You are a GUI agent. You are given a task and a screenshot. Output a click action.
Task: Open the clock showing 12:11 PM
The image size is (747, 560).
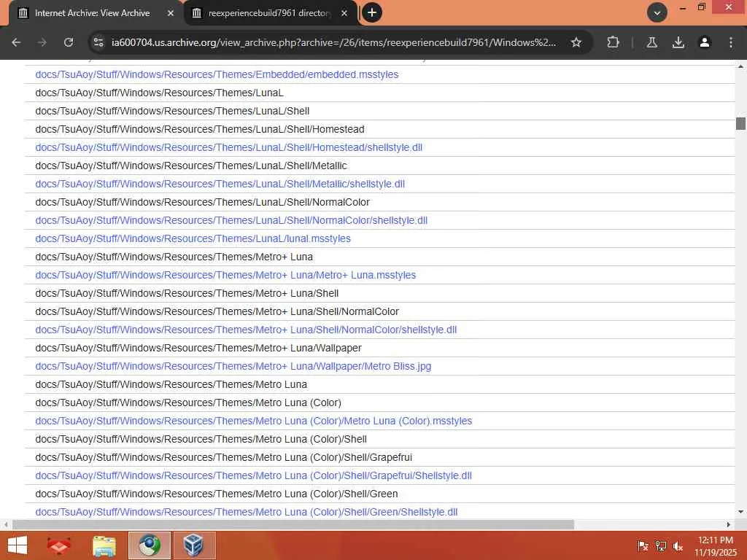(716, 546)
